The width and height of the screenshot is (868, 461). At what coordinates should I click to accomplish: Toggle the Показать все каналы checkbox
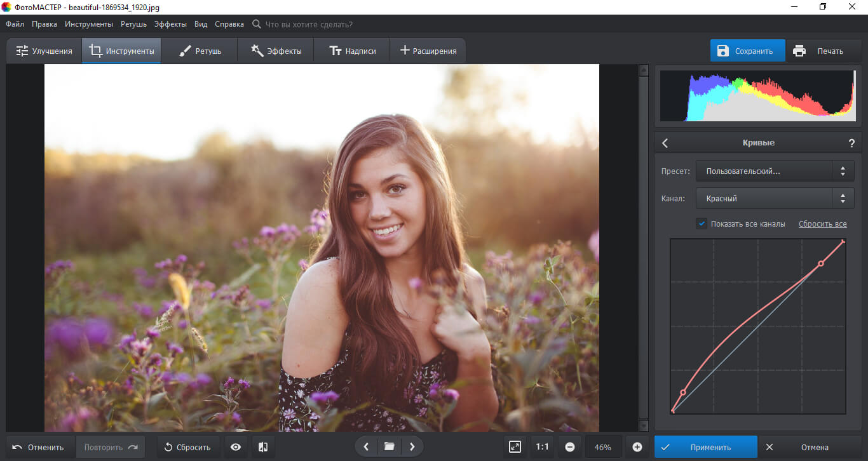[x=702, y=224]
